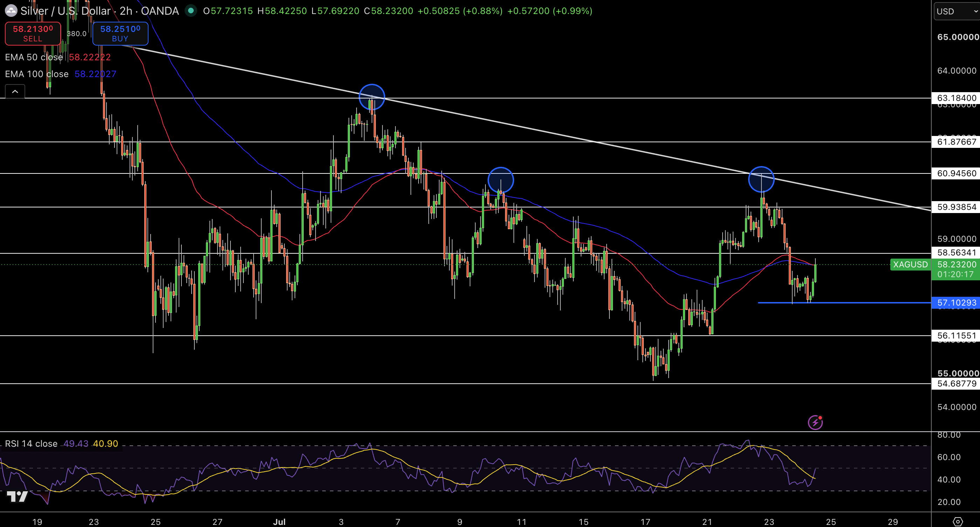Click the red SELL 58.21300 button

pyautogui.click(x=33, y=34)
